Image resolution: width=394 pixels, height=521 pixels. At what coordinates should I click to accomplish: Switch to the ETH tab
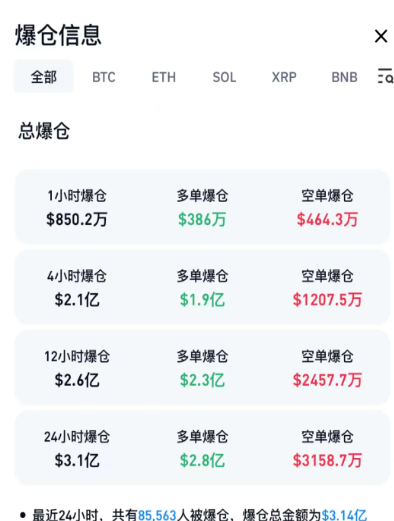[x=164, y=77]
